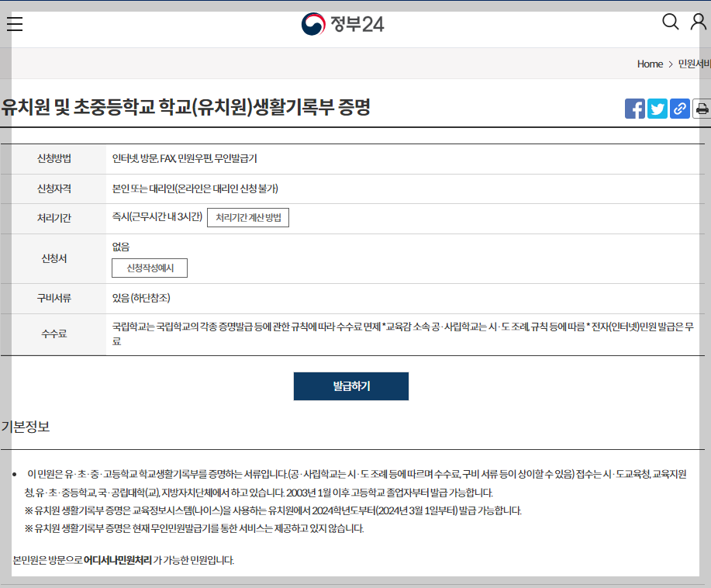
Task: Open site search with the magnifier icon
Action: 670,22
